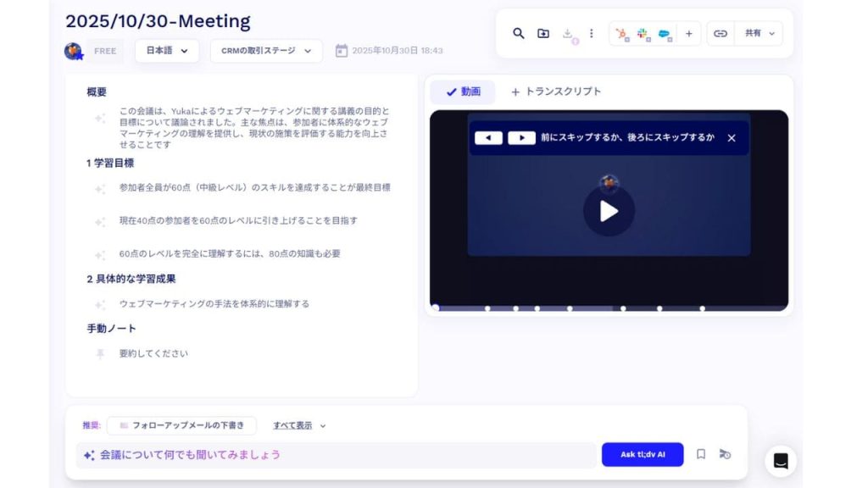Viewport: 868px width, 488px height.
Task: Click the Slack integration icon
Action: [x=643, y=34]
